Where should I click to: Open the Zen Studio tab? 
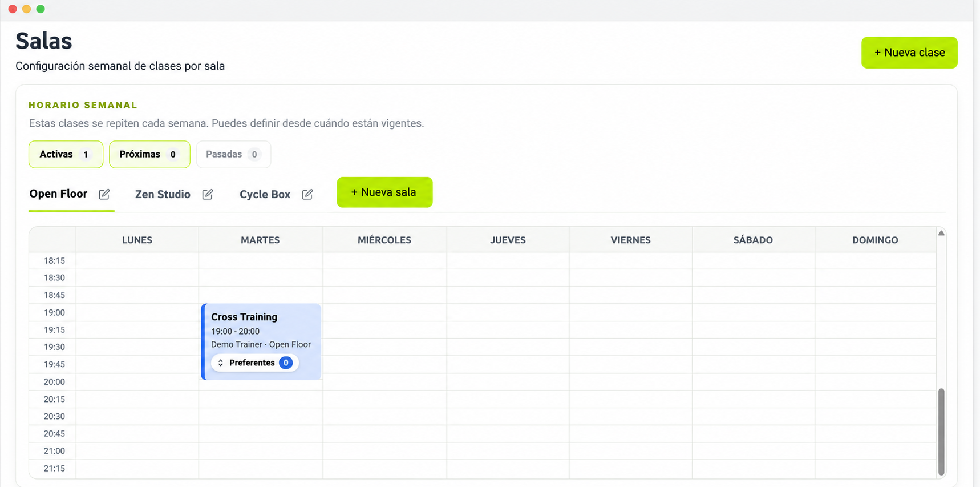(163, 194)
